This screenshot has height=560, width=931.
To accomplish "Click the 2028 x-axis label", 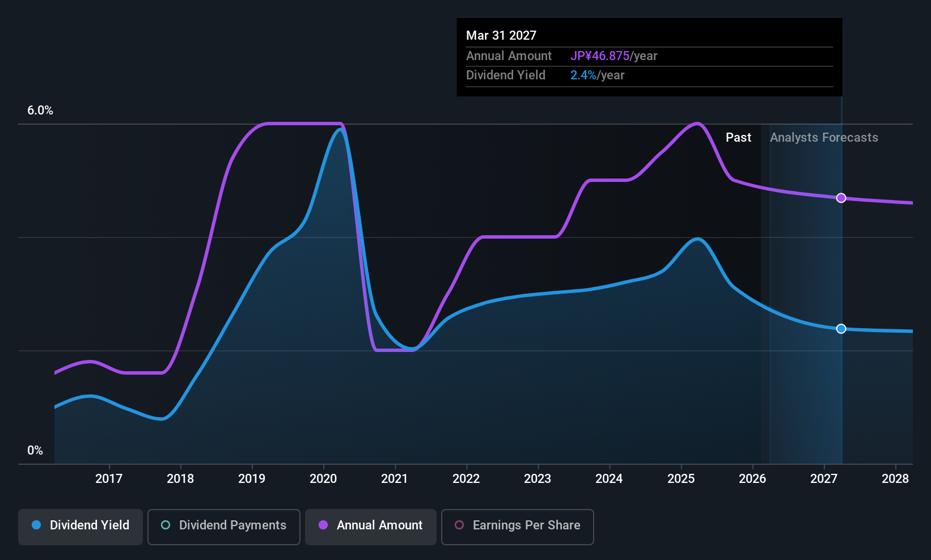I will pos(895,479).
